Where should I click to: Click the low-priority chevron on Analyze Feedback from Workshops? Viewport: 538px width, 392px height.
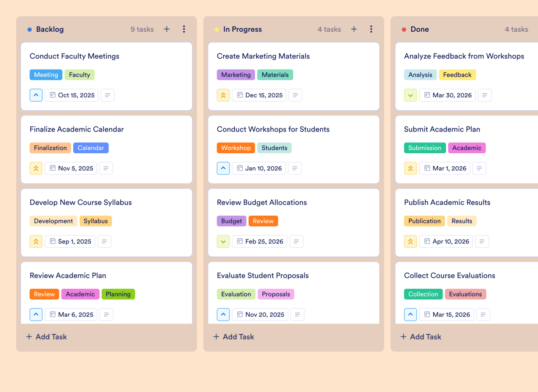pos(410,95)
